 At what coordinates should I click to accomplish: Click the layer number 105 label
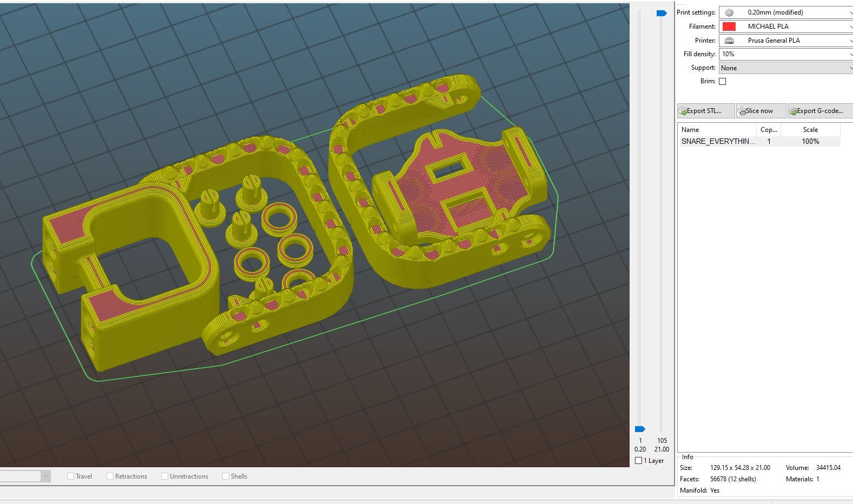662,441
